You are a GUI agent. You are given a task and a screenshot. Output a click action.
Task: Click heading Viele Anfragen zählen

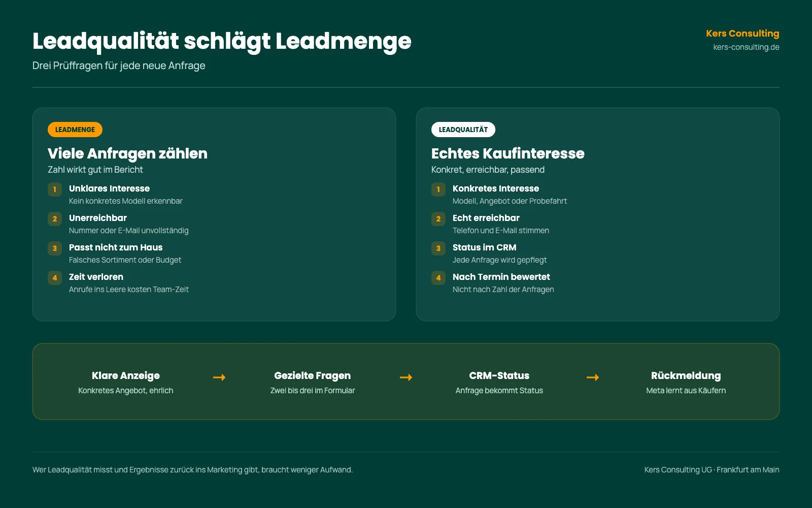(x=127, y=153)
